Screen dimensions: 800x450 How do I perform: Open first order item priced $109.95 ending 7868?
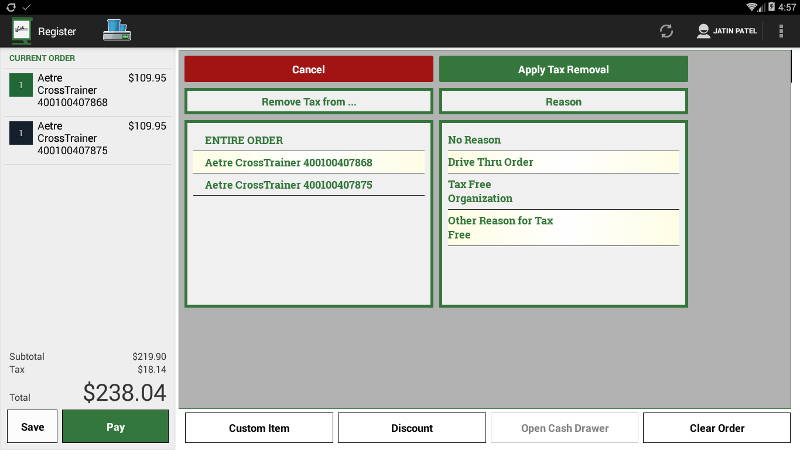point(88,90)
